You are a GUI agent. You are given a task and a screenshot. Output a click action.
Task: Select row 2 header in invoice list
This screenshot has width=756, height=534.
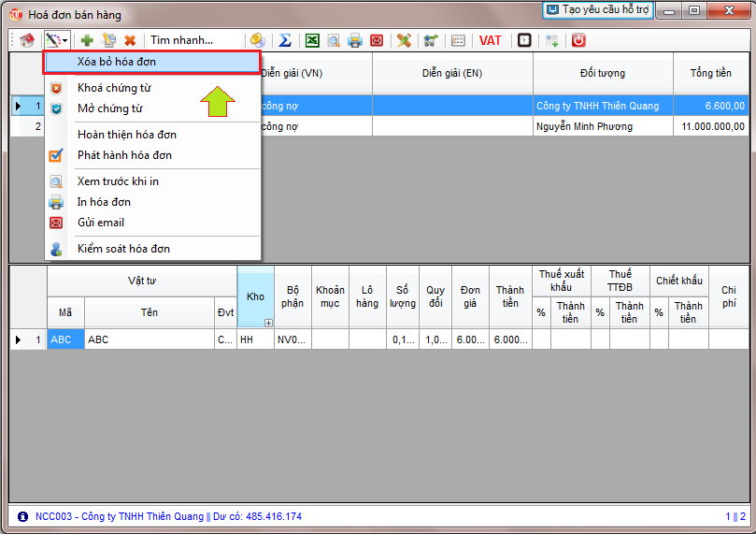(x=28, y=126)
